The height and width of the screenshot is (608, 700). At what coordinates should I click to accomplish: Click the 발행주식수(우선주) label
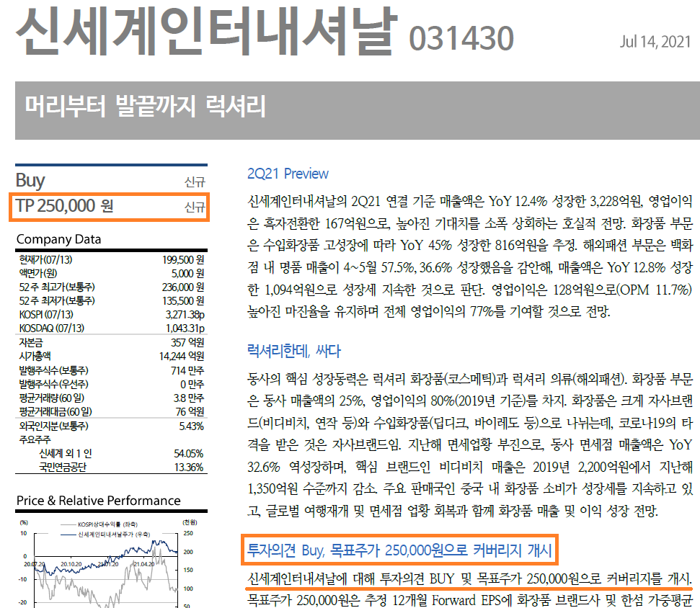point(53,384)
